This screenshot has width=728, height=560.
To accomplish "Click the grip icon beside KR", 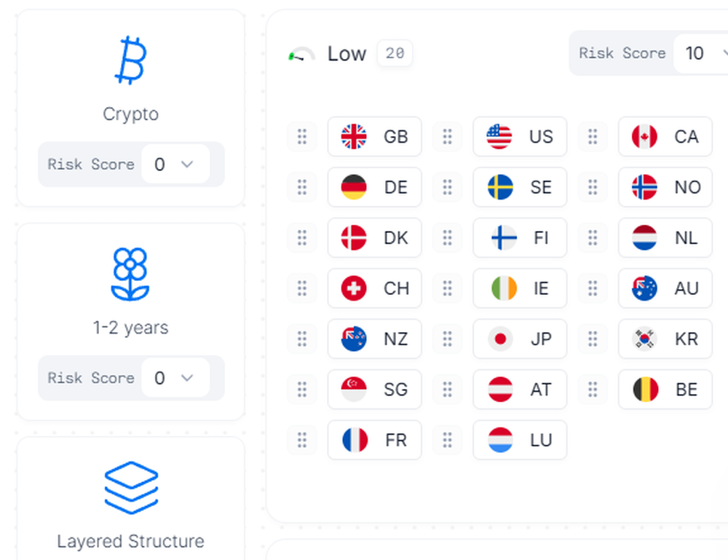I will [x=593, y=339].
